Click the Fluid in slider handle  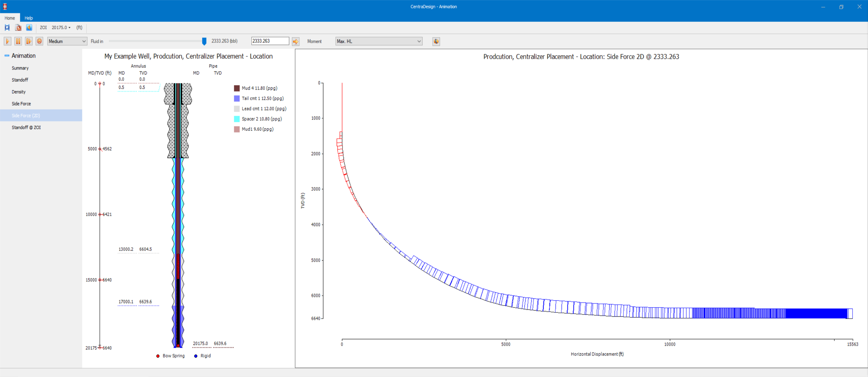point(204,41)
